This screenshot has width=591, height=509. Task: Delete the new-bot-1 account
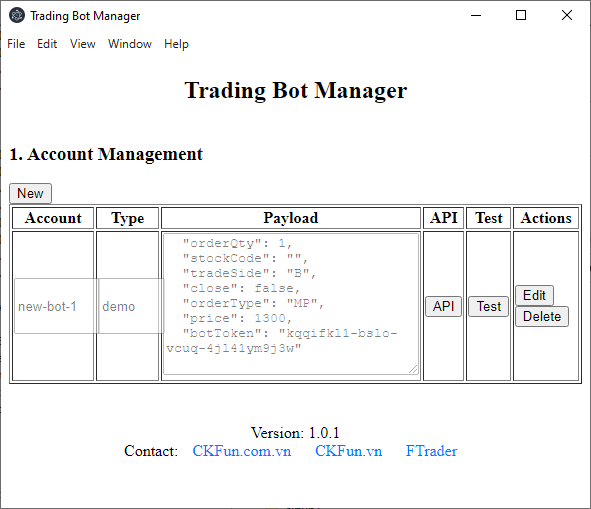[542, 316]
